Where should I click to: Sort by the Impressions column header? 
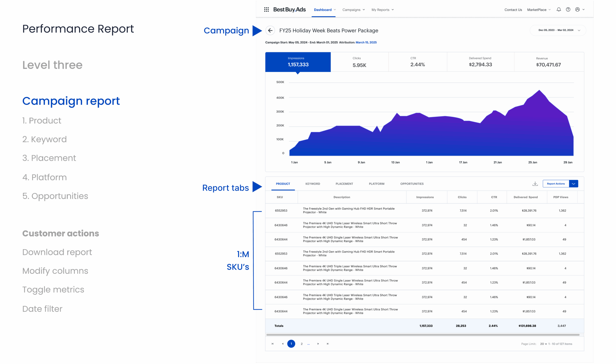pos(425,197)
